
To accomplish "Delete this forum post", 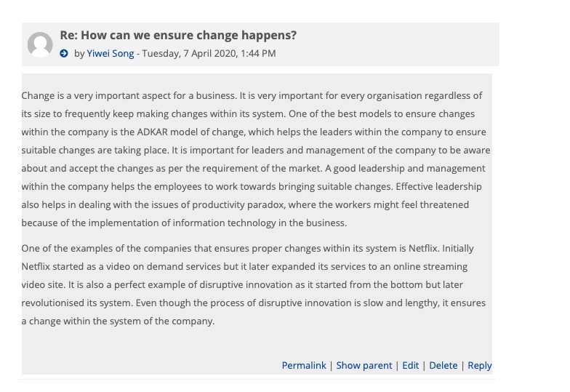I will point(443,365).
